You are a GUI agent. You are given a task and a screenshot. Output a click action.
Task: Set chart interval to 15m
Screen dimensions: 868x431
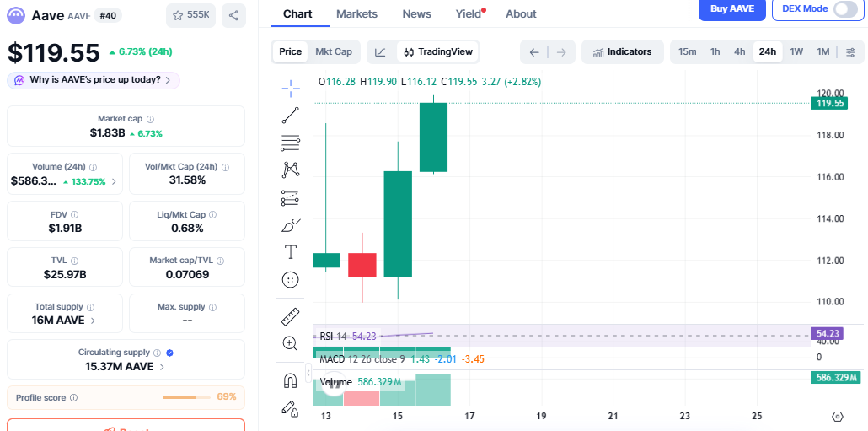(687, 52)
